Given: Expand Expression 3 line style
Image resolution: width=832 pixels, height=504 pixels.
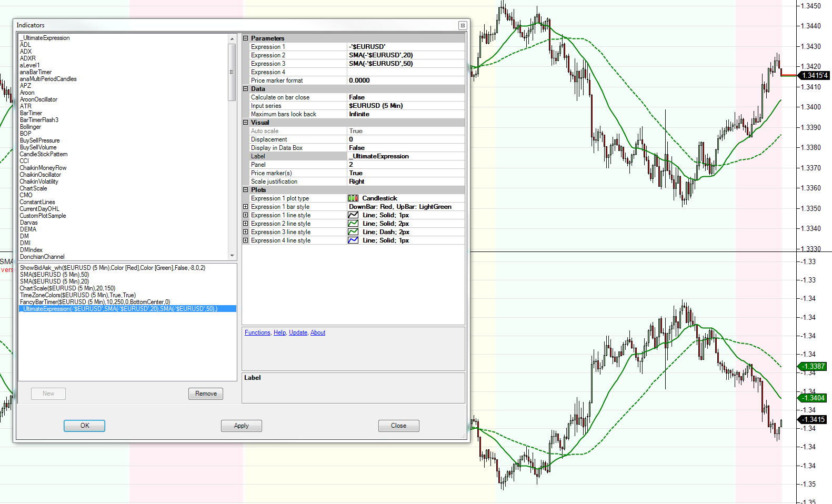Looking at the screenshot, I should coord(245,232).
